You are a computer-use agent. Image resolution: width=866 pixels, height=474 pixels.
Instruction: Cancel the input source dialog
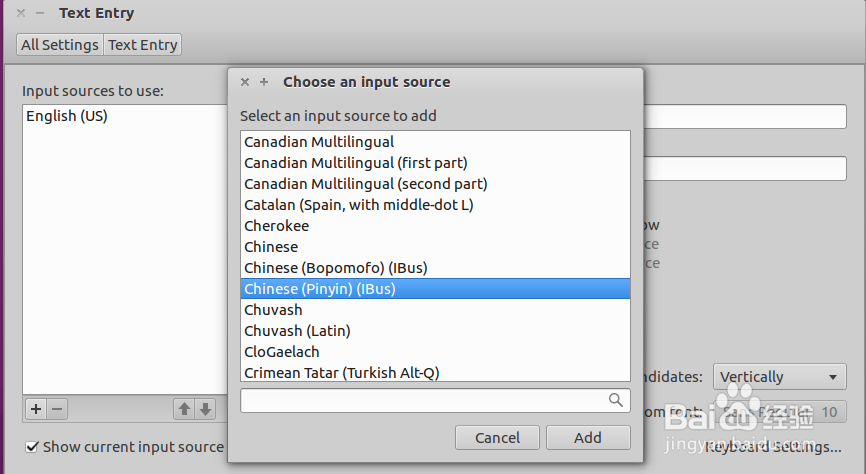497,437
